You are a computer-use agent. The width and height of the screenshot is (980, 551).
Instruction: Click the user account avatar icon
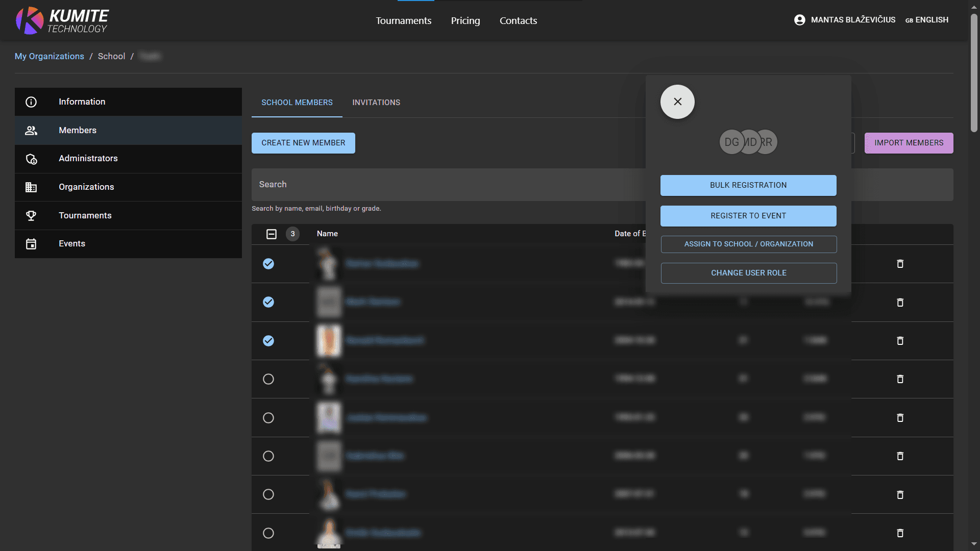799,20
